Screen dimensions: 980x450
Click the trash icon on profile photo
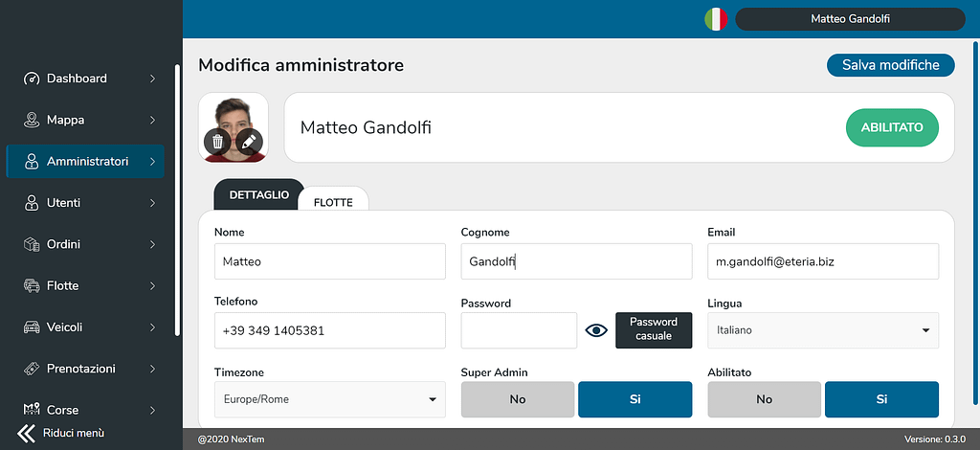217,143
